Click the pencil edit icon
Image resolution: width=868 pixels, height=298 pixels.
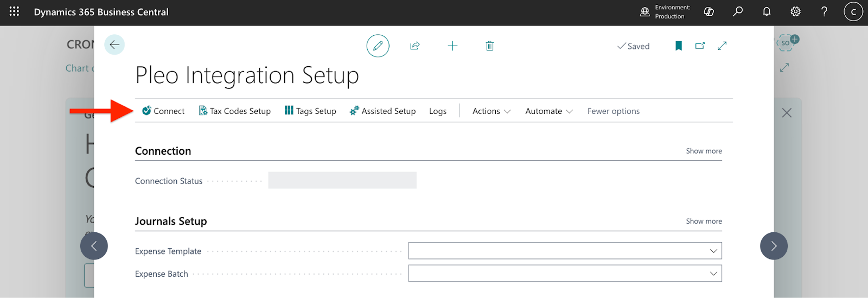(378, 46)
